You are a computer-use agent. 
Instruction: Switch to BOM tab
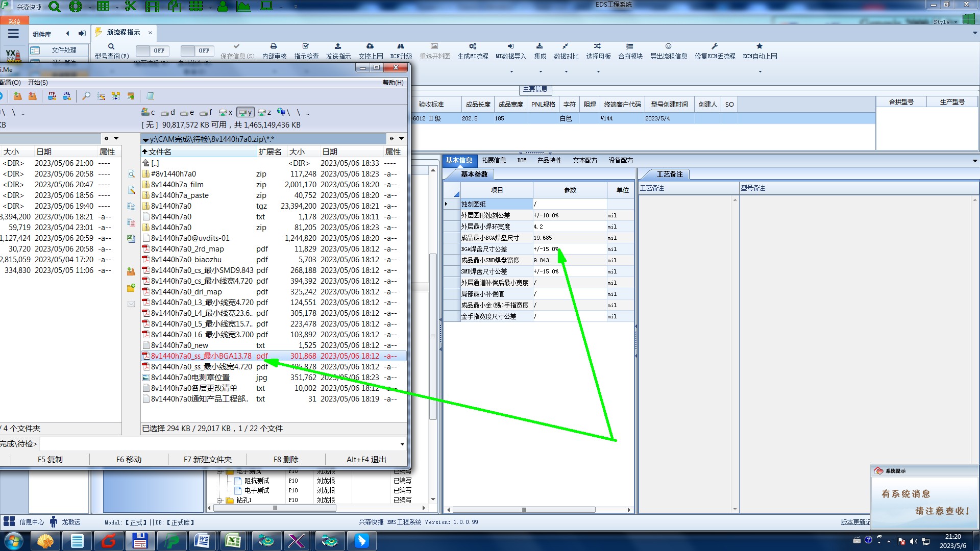522,160
